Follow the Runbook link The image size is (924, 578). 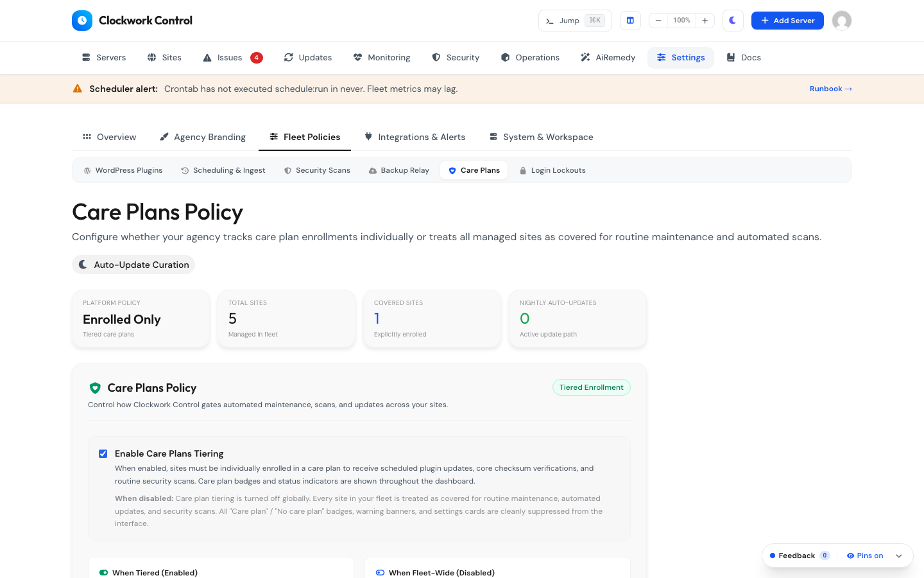pyautogui.click(x=831, y=89)
